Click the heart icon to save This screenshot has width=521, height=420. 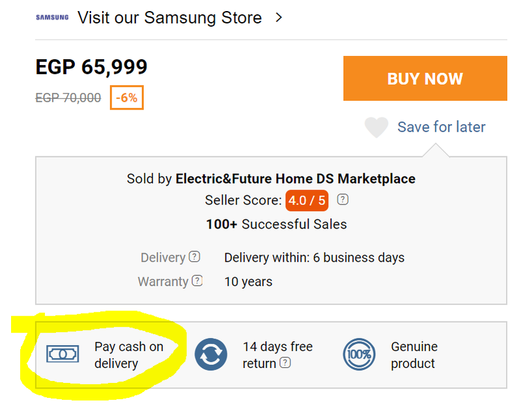(376, 127)
